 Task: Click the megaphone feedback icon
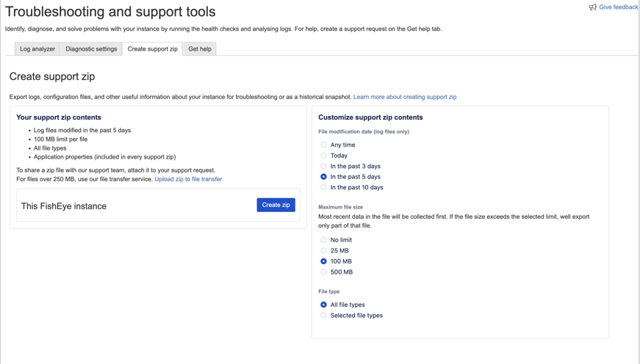tap(592, 7)
